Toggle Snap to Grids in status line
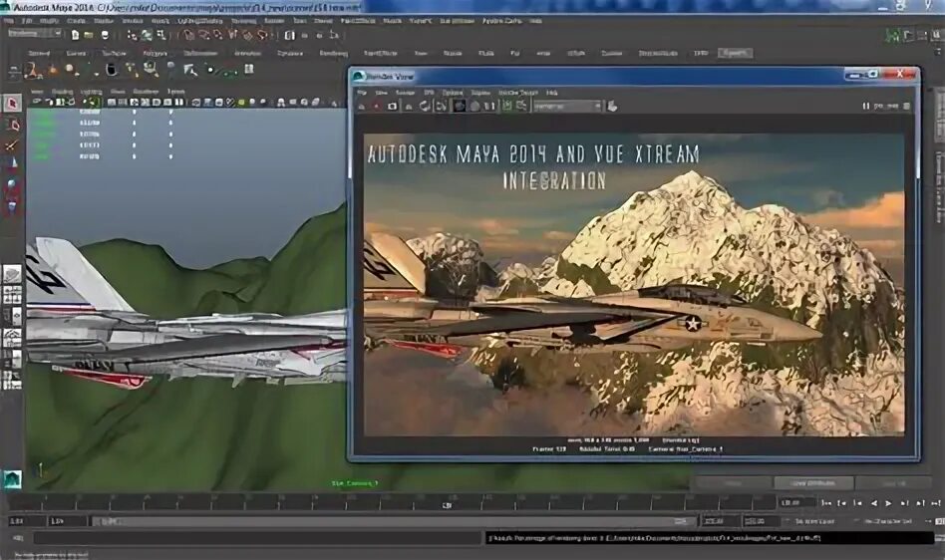Screen dimensions: 945x560 187,35
